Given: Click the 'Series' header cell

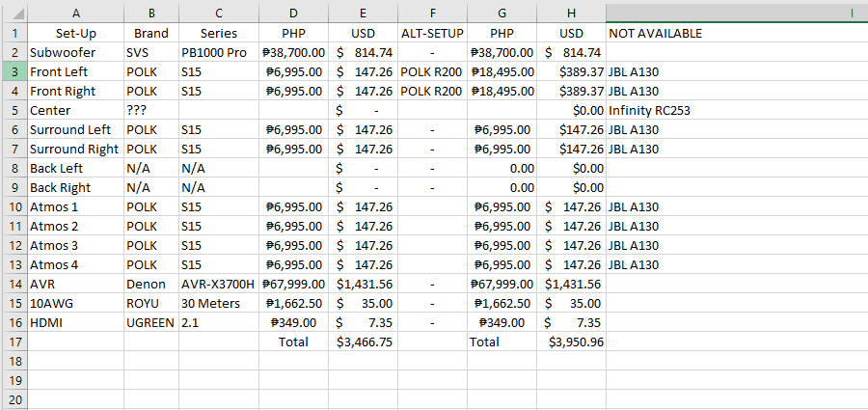Looking at the screenshot, I should [219, 33].
